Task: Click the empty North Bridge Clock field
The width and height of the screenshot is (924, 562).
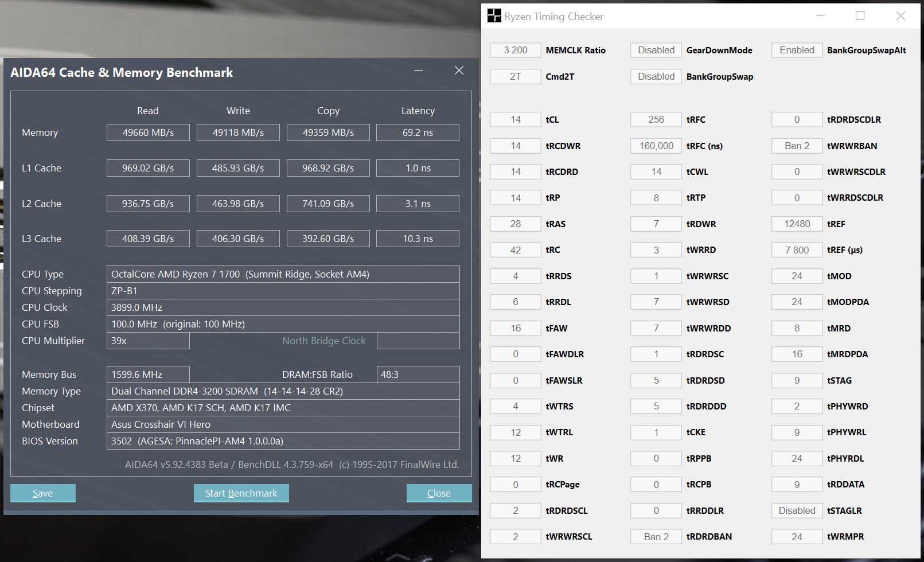Action: click(418, 341)
